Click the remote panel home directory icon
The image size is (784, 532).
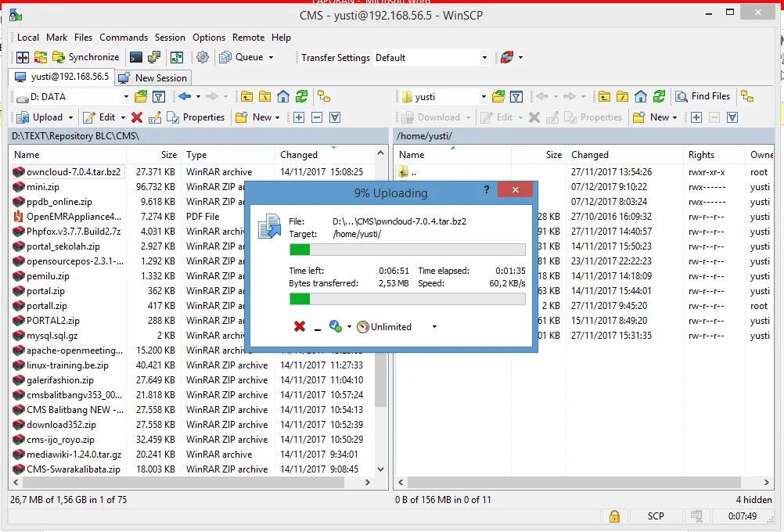[x=641, y=96]
